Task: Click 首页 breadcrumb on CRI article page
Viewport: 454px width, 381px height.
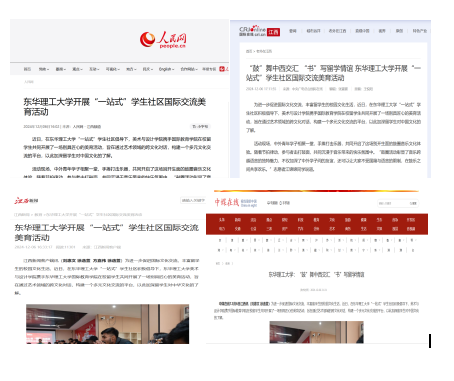Action: coord(249,51)
